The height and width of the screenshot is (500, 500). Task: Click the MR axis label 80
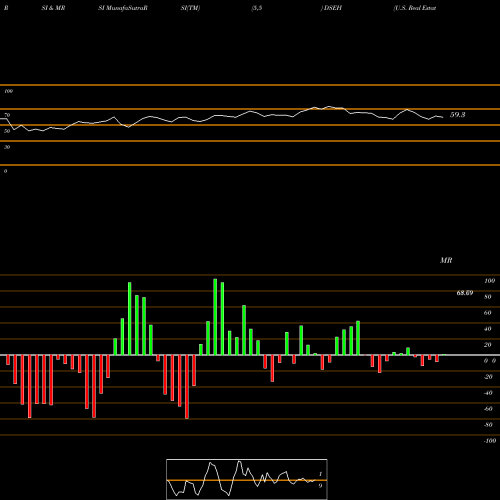[488, 297]
